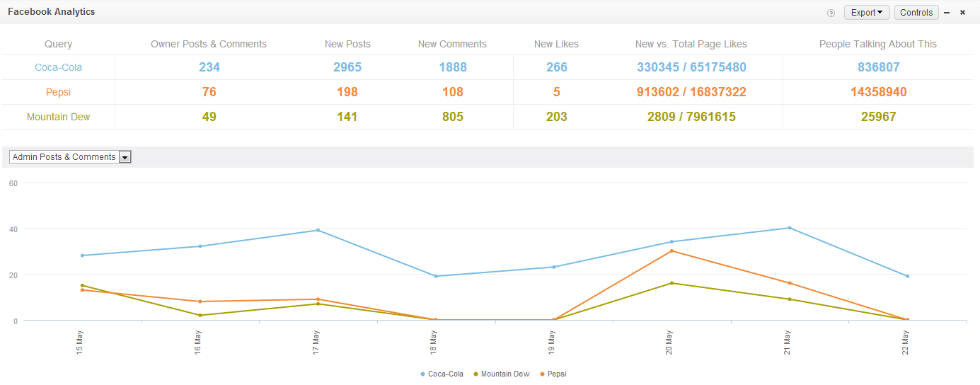Click the Facebook Analytics panel title
The width and height of the screenshot is (980, 385).
pos(51,12)
